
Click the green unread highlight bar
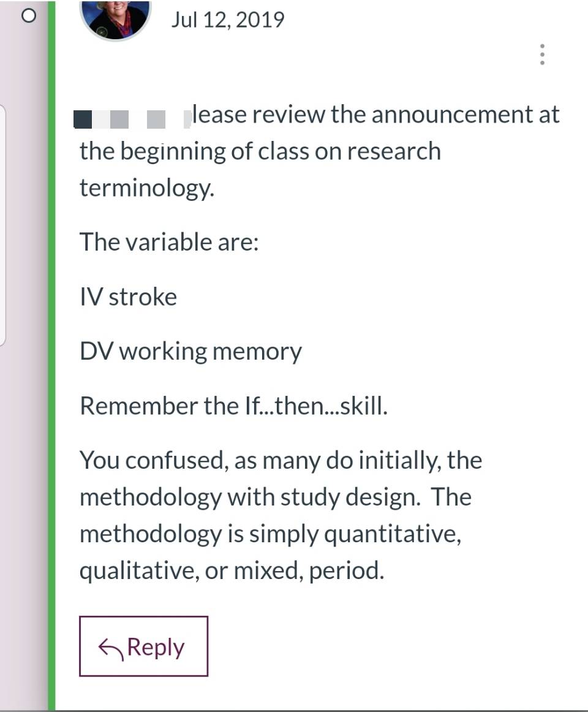[52, 356]
